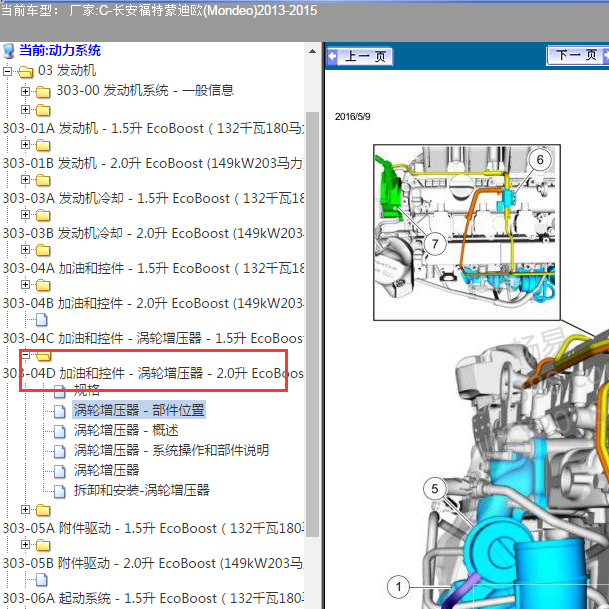
Task: Click page icon beside plain 涡轮增压器 entry
Action: click(59, 471)
